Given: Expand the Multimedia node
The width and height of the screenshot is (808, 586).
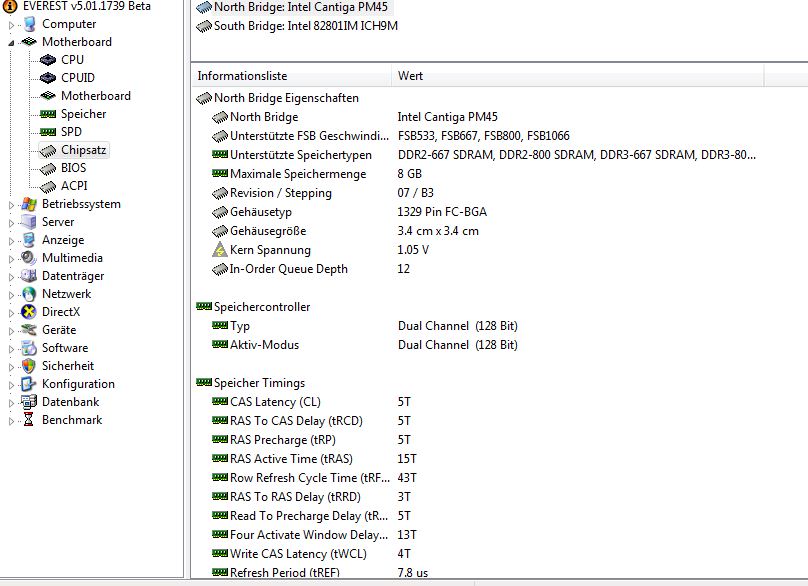Looking at the screenshot, I should (11, 259).
